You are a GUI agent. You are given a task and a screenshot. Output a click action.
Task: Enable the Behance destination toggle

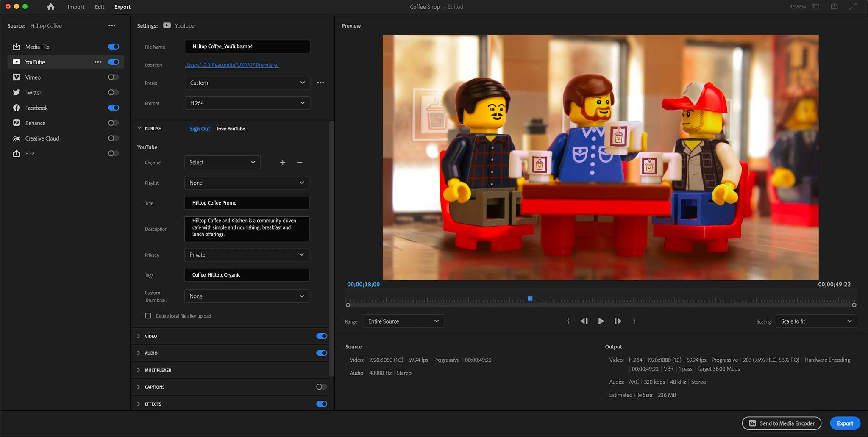(114, 123)
